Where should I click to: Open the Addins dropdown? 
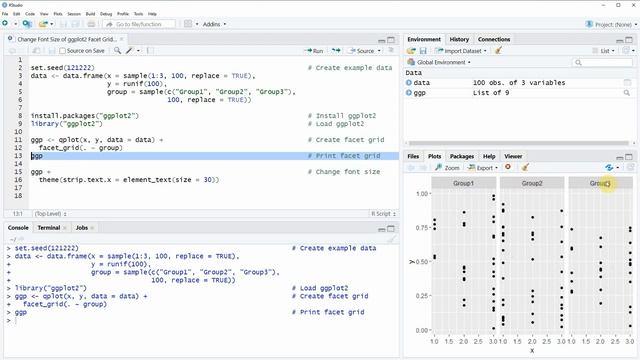tap(214, 24)
